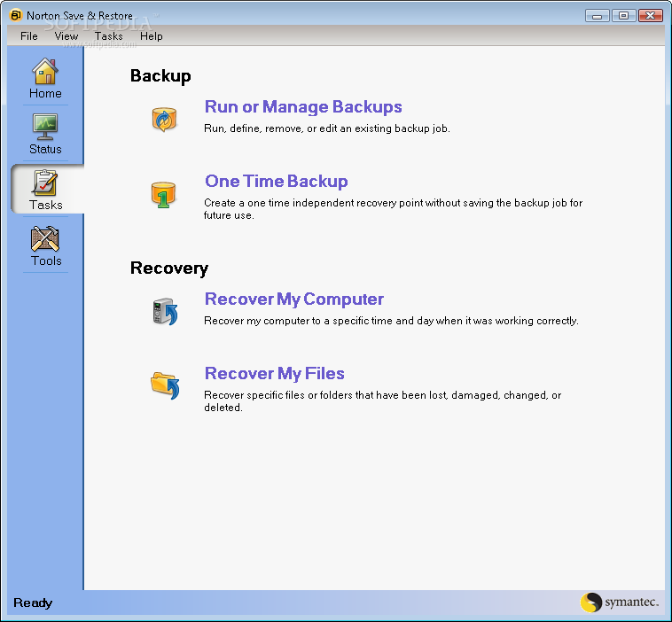The height and width of the screenshot is (622, 672).
Task: Click 'Run, define, remove, or edit' description
Action: [x=327, y=128]
